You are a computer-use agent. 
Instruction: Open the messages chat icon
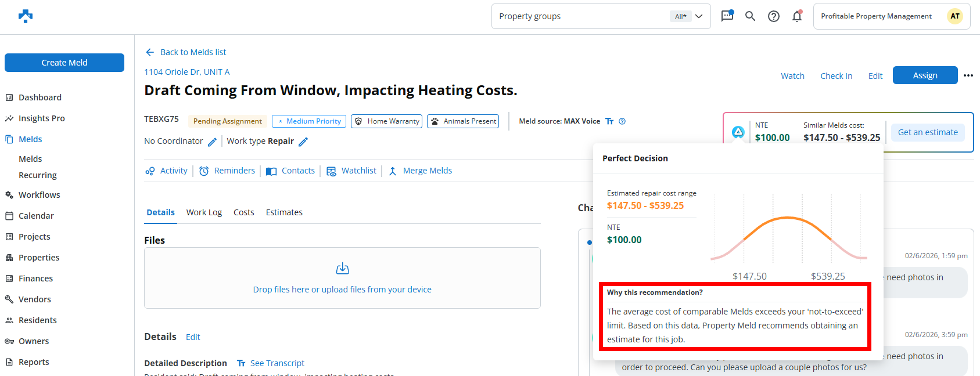coord(727,16)
